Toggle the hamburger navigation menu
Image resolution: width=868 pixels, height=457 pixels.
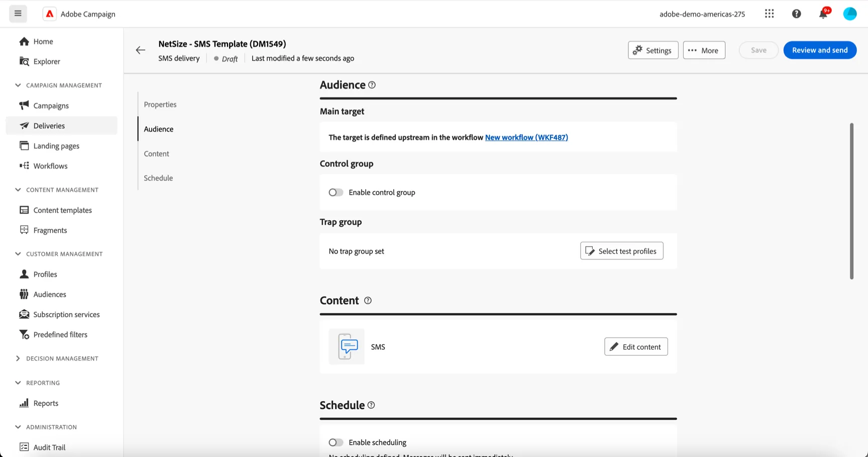click(x=18, y=14)
